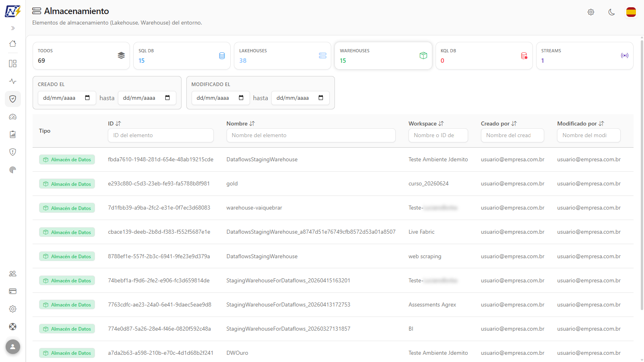The height and width of the screenshot is (362, 644).
Task: Open the report clipboard icon in sidebar
Action: pos(13,134)
